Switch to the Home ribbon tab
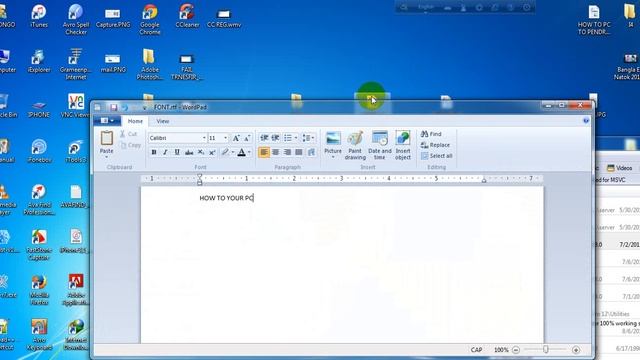640x360 pixels. [135, 121]
